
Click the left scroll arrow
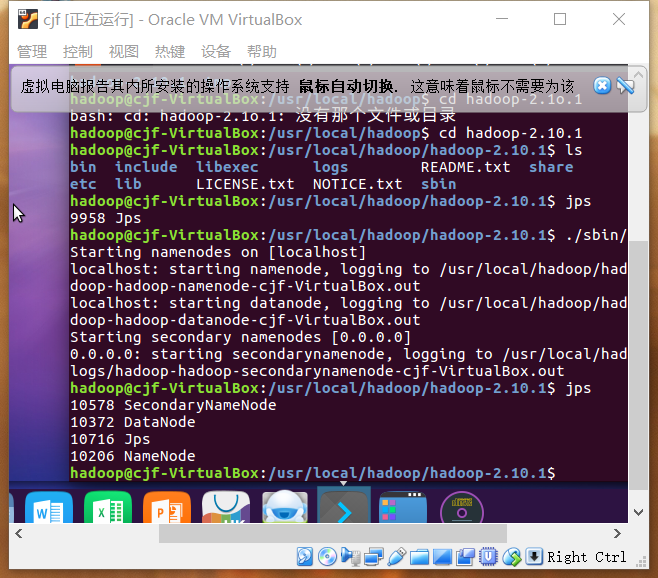[18, 534]
